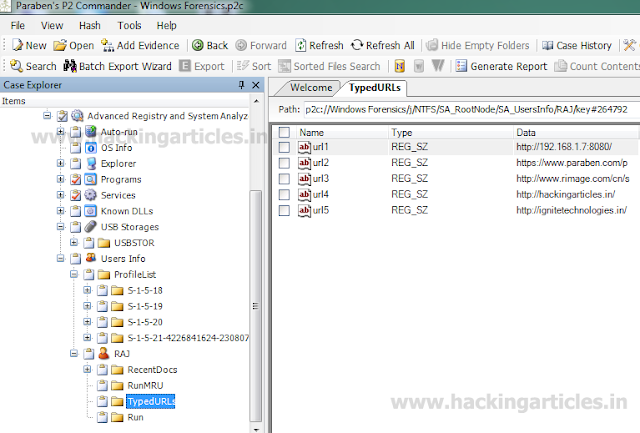Open Case History icon
This screenshot has width=640, height=433.
click(547, 45)
